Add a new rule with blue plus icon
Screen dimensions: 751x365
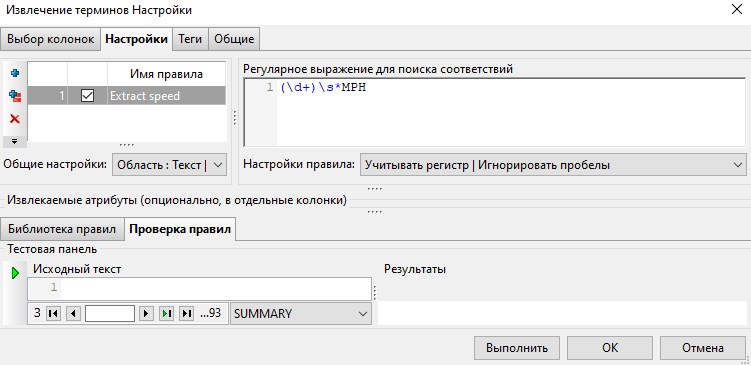click(x=14, y=73)
